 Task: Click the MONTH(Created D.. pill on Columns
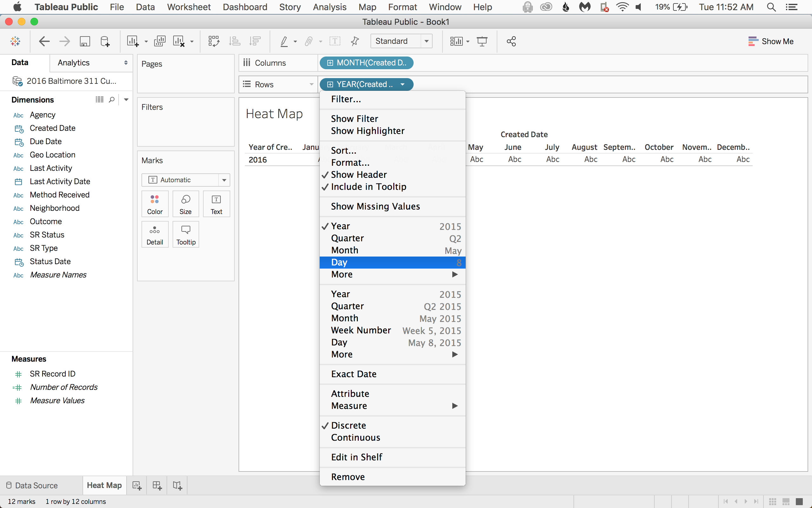(x=366, y=63)
